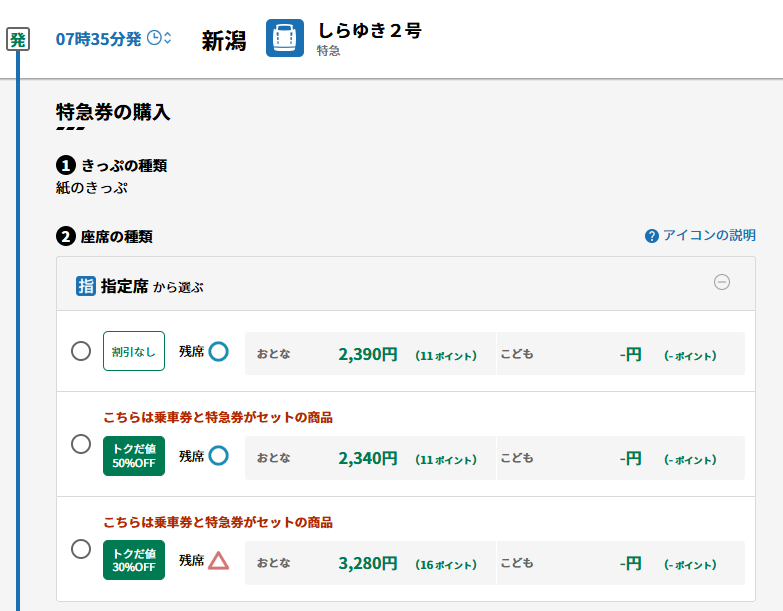Click the blue 指 reserved seat icon
Screen dimensions: 783x611
pyautogui.click(x=86, y=286)
